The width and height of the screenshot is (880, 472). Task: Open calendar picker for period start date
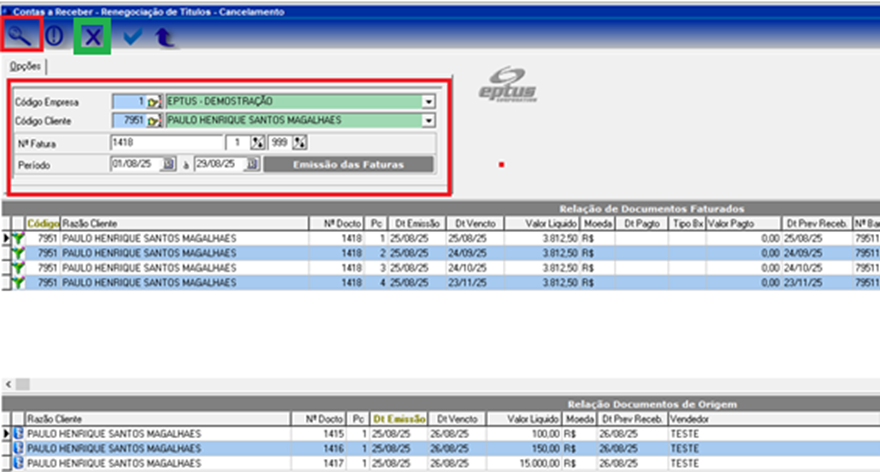coord(169,164)
